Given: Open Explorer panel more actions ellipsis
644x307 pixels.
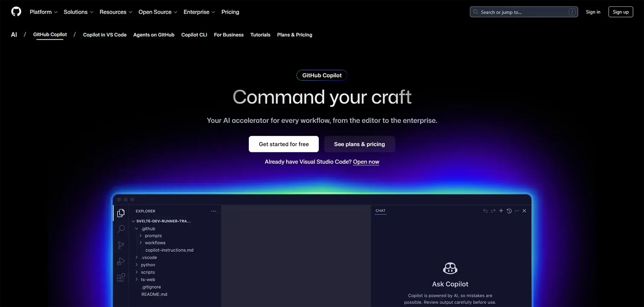Looking at the screenshot, I should tap(213, 211).
